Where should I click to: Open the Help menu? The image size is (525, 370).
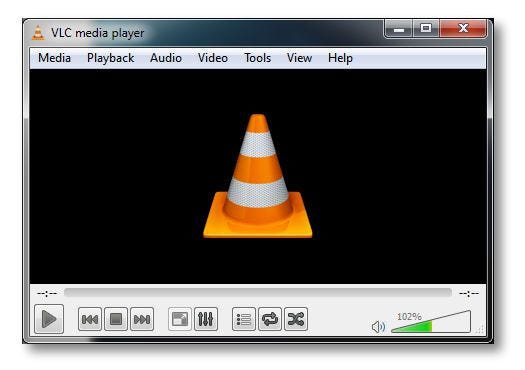[340, 58]
